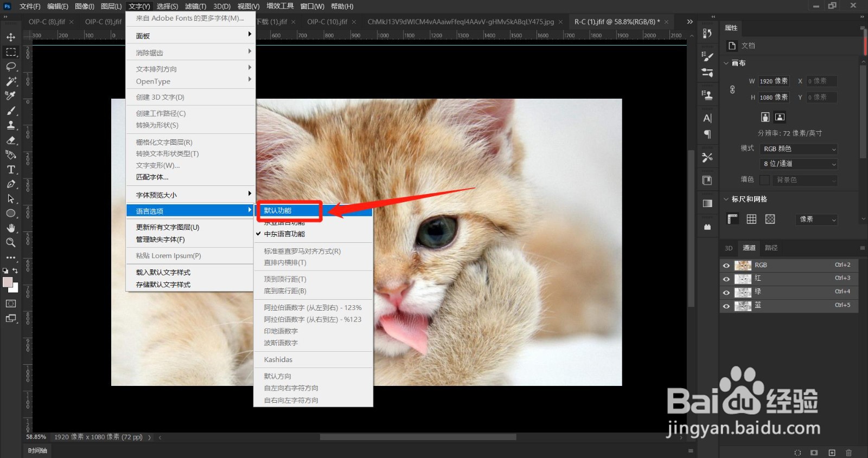Click the foreground color swatch
This screenshot has height=458, width=868.
[x=8, y=282]
